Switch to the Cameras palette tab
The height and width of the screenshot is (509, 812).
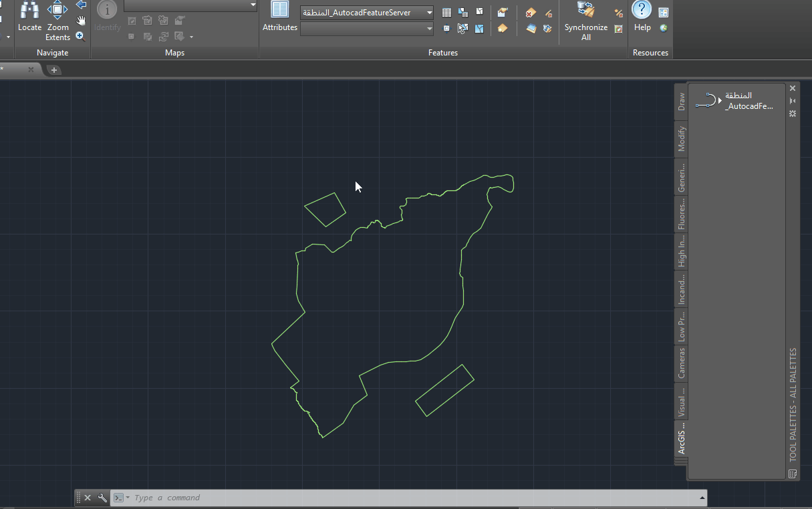(x=681, y=364)
